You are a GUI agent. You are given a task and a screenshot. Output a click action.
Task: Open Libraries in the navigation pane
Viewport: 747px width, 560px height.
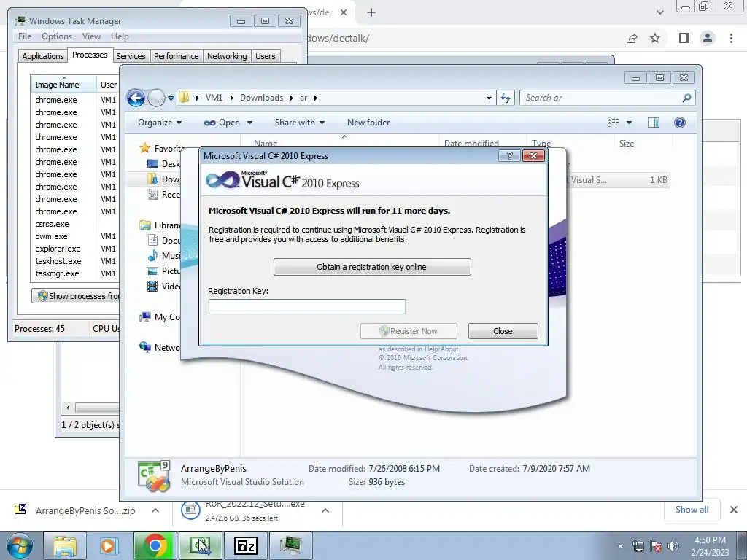coord(159,225)
